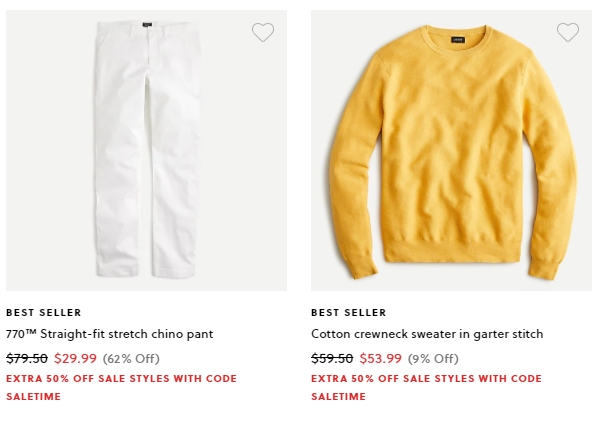
Task: Open the yellow sweater product image
Action: point(451,150)
